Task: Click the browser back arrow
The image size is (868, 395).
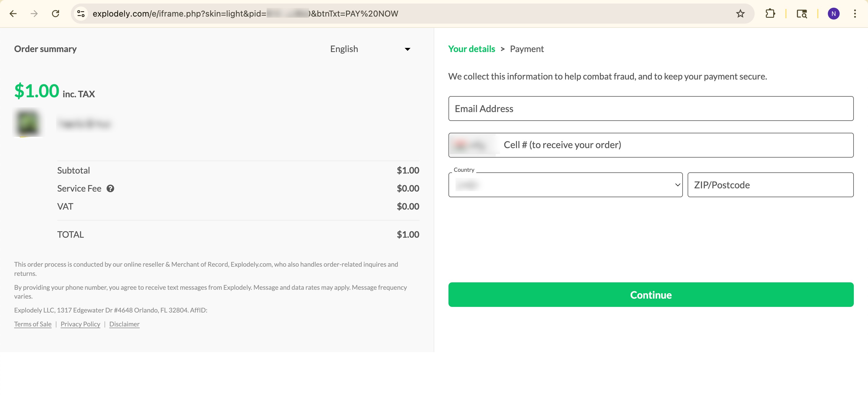Action: (13, 14)
